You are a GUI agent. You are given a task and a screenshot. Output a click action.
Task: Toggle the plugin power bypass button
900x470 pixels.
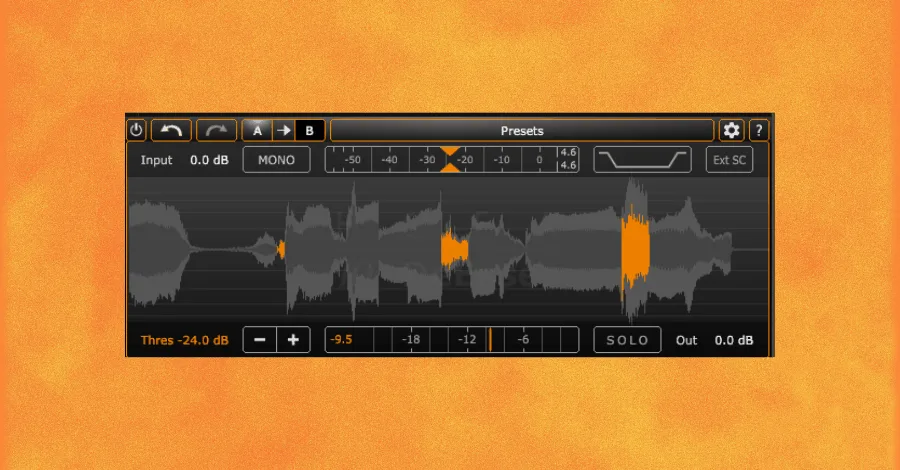136,130
